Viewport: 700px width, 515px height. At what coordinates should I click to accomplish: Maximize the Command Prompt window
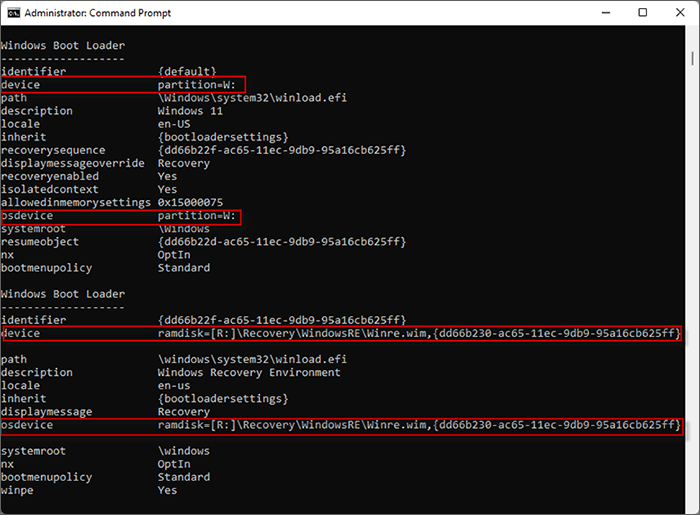click(641, 13)
